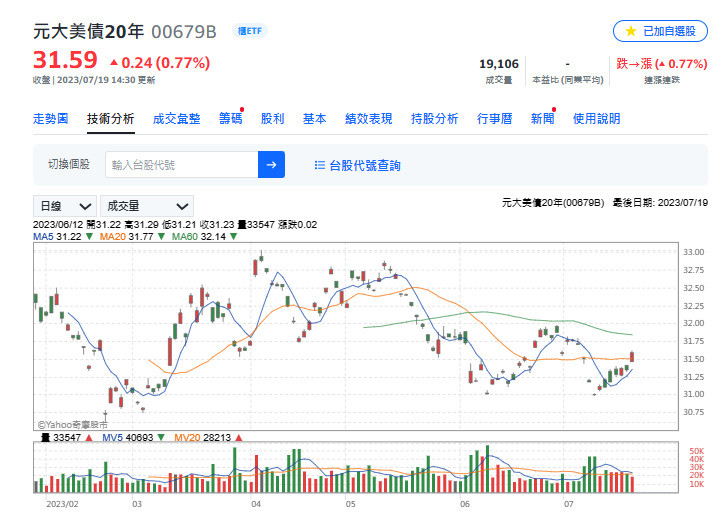Click the 31.59 closing price

pos(65,60)
